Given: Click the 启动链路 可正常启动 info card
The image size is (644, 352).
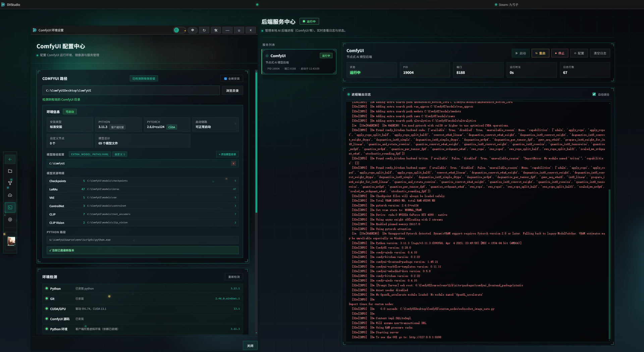Looking at the screenshot, I should pos(215,124).
